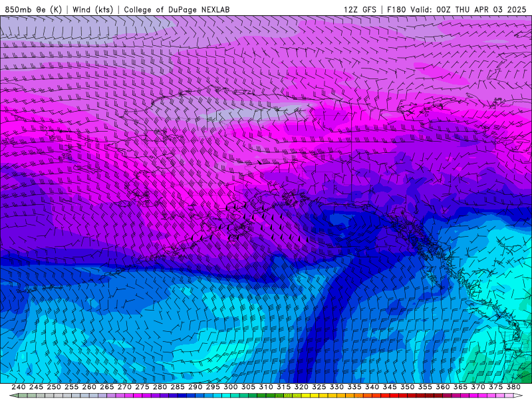Click 'College of DuPage NEXLAB' header text

pos(177,9)
